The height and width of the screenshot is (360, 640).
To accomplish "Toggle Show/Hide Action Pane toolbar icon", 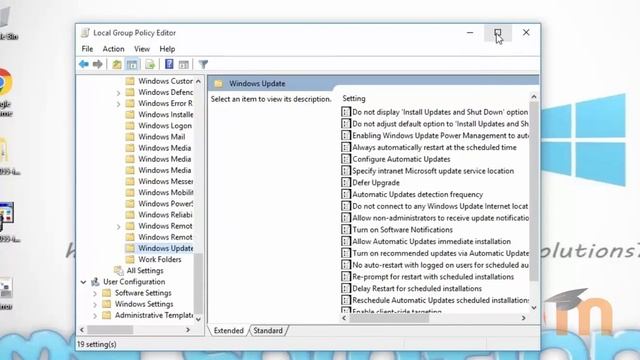I will (x=184, y=64).
